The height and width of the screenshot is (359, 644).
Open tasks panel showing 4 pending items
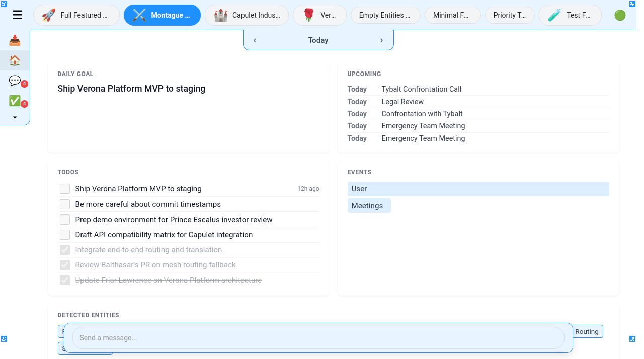click(15, 100)
